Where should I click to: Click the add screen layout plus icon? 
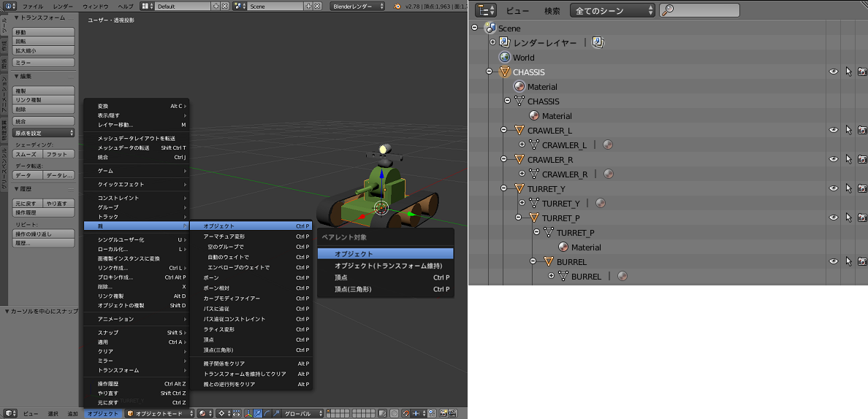pyautogui.click(x=216, y=6)
